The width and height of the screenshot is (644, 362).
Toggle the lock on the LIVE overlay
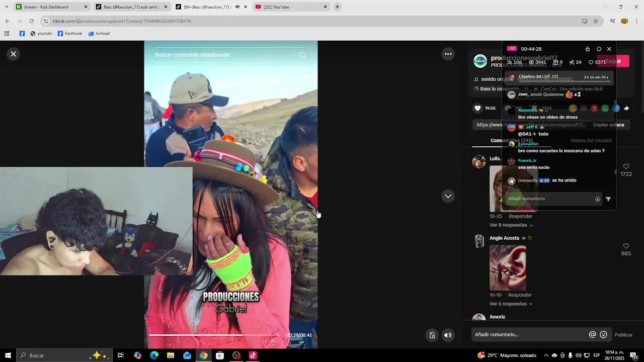click(588, 49)
